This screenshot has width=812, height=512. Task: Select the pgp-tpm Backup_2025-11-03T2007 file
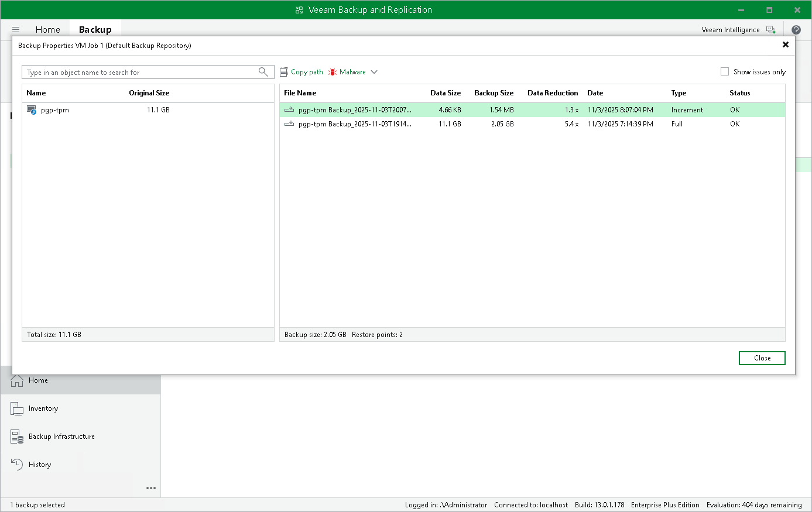[x=355, y=110]
